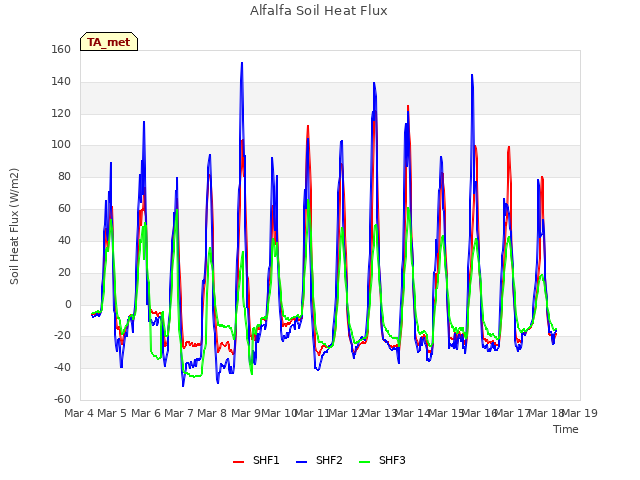Click the 'Mar 19' x-axis tick label
Image resolution: width=640 pixels, height=480 pixels.
580,413
